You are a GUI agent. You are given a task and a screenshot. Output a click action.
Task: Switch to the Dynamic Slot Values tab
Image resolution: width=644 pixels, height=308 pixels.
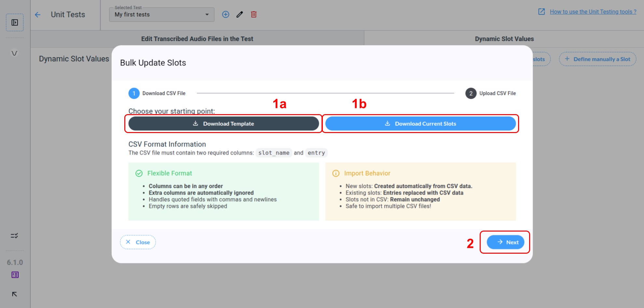click(504, 38)
